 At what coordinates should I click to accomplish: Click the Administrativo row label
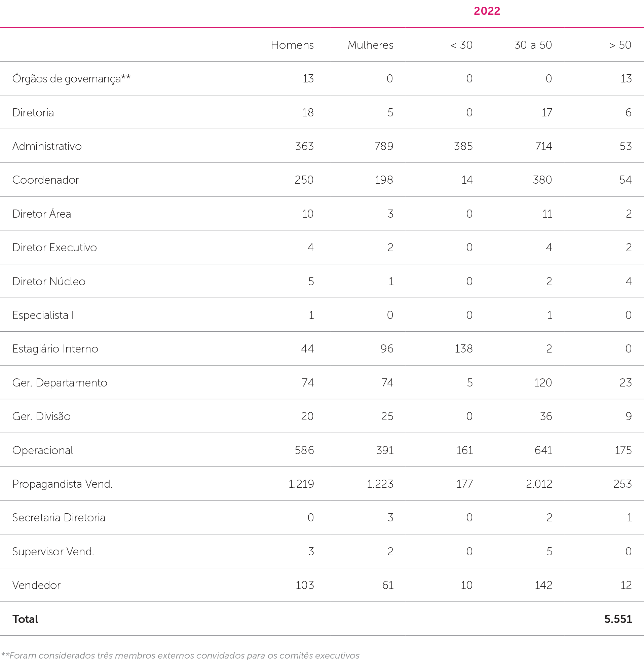coord(47,146)
